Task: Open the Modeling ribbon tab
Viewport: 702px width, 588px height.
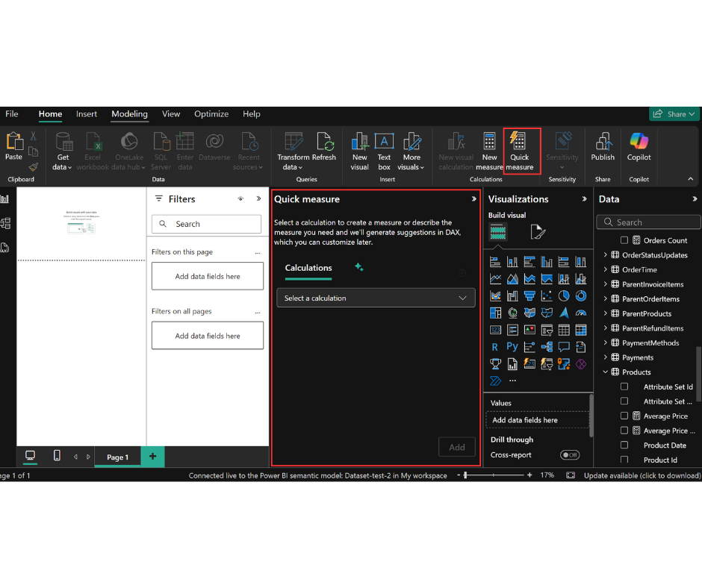Action: (x=129, y=113)
